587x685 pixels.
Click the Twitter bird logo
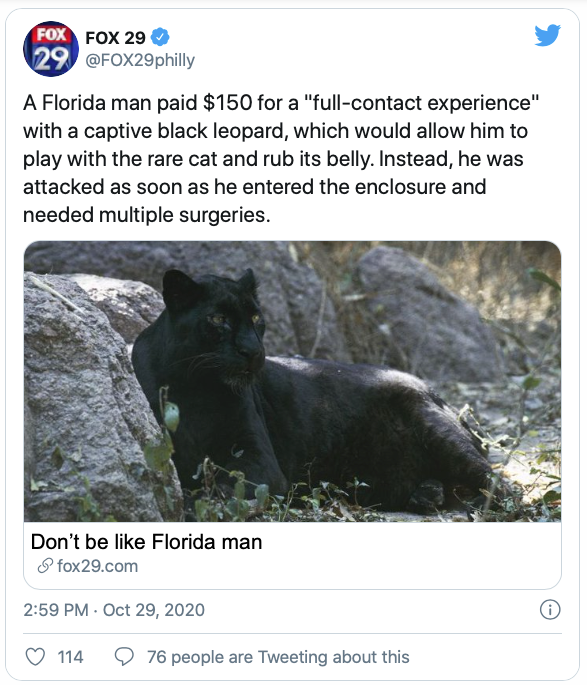548,35
